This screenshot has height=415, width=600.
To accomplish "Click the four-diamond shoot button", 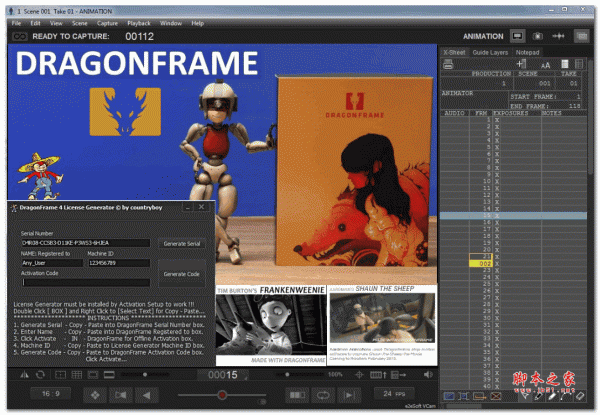I will pyautogui.click(x=95, y=395).
